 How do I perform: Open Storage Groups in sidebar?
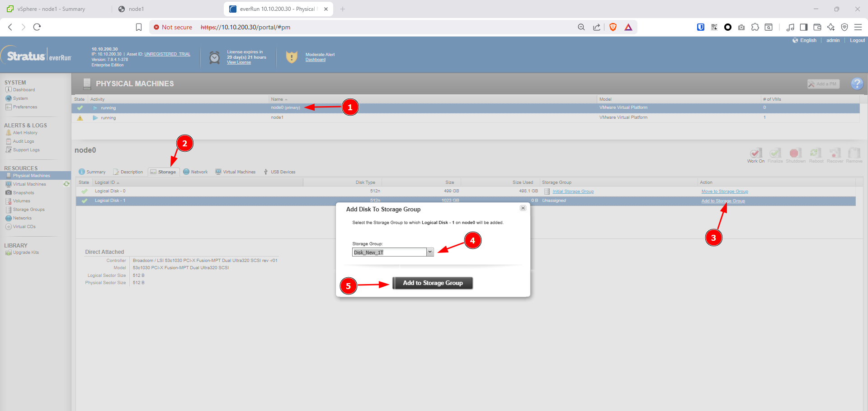pos(28,210)
